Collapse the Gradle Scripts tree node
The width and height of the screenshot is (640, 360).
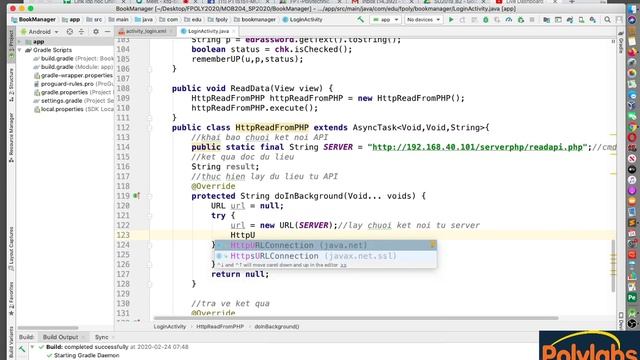[20, 50]
